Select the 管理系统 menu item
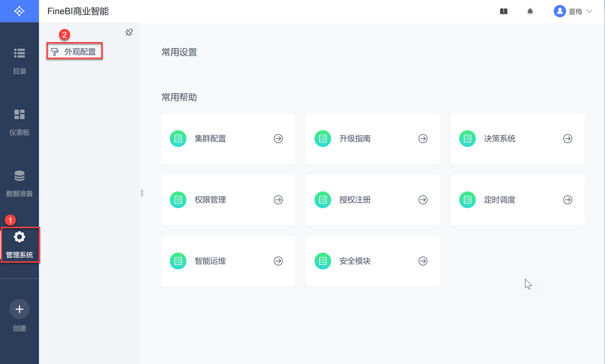The height and width of the screenshot is (364, 605). coord(19,244)
